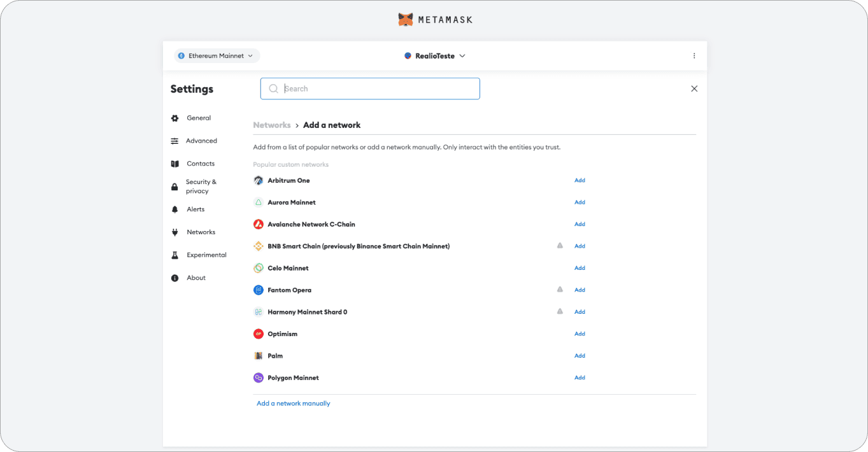
Task: Click the Arbitrum One logo icon
Action: point(259,181)
